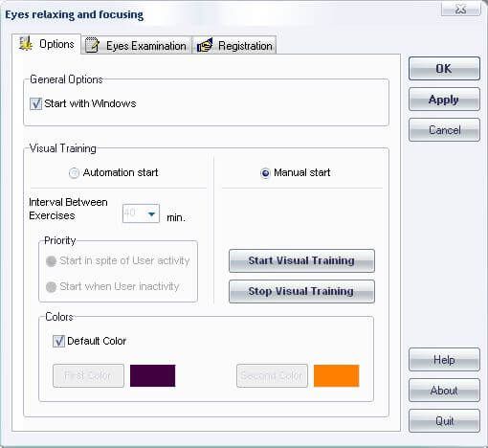Click the Registration tab icon
Viewport: 488px width, 448px height.
click(205, 45)
